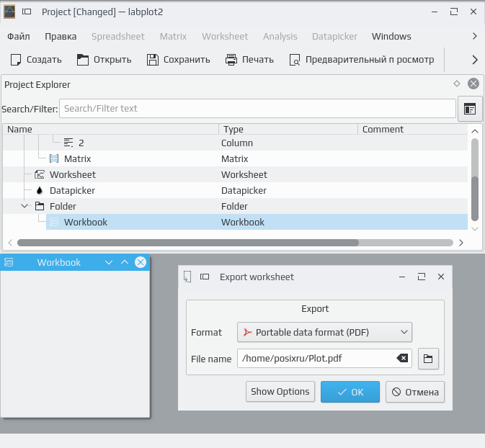Select the Matrix tree item
Screen dimensions: 485x448
(77, 159)
